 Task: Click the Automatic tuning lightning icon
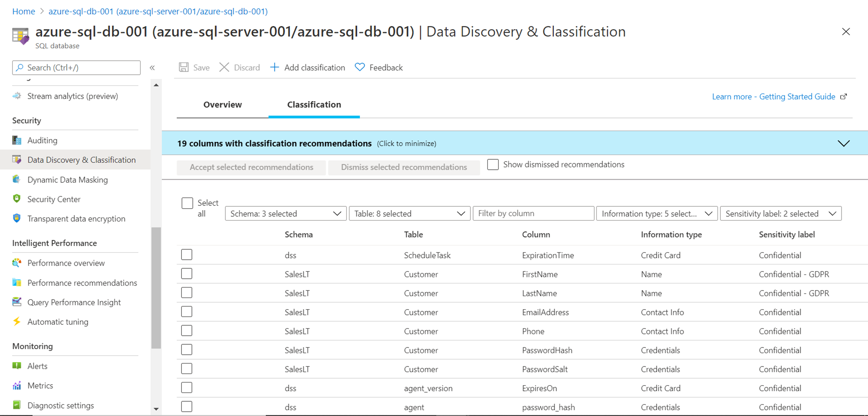click(17, 322)
